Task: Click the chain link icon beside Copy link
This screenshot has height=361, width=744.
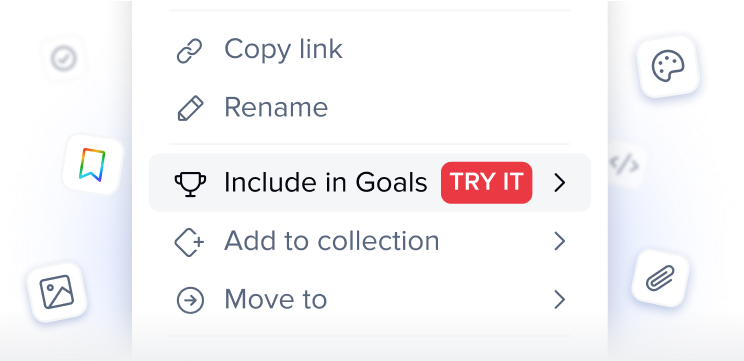Action: coord(189,51)
